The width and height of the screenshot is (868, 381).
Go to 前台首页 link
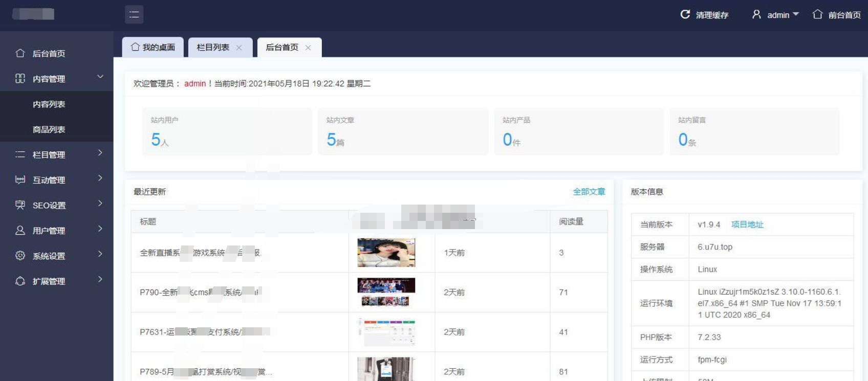coord(844,15)
